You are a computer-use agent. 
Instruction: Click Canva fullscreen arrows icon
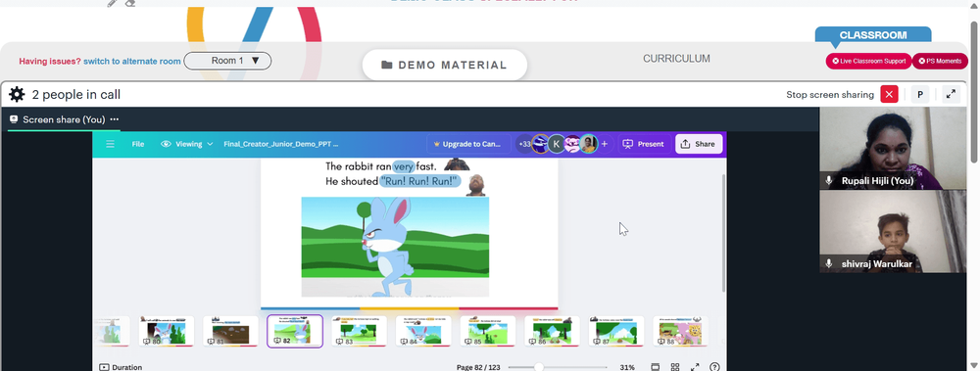pyautogui.click(x=695, y=367)
